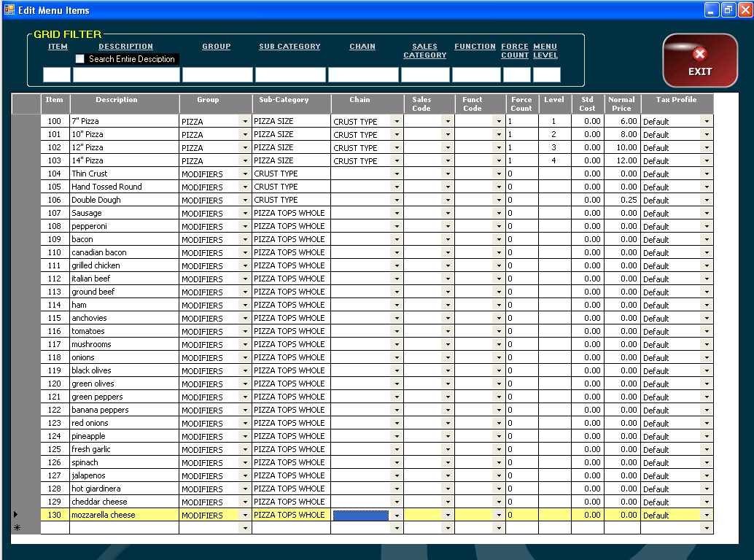The width and height of the screenshot is (754, 560).
Task: Open the Chain dropdown for 10" Pizza
Action: click(397, 135)
